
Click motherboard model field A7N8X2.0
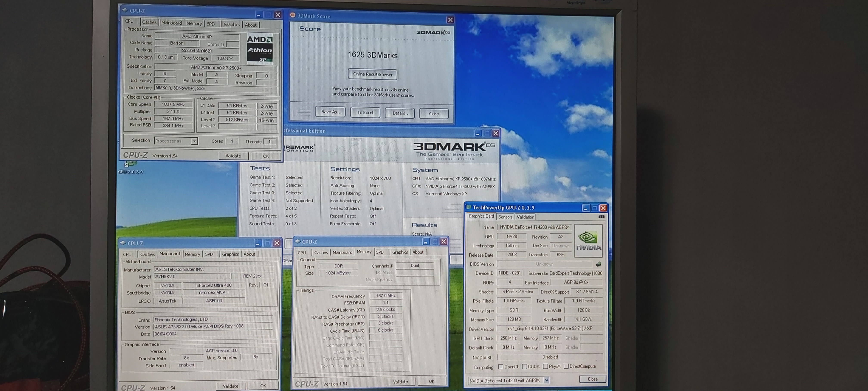pyautogui.click(x=192, y=276)
